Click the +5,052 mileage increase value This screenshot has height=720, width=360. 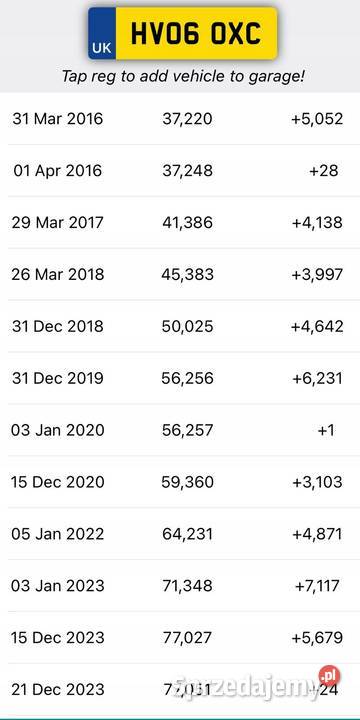(x=317, y=119)
